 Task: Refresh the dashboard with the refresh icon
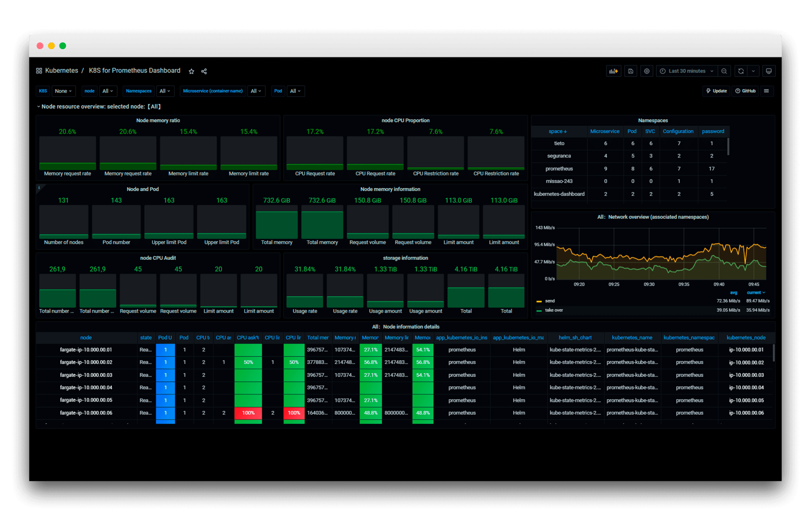click(x=741, y=71)
